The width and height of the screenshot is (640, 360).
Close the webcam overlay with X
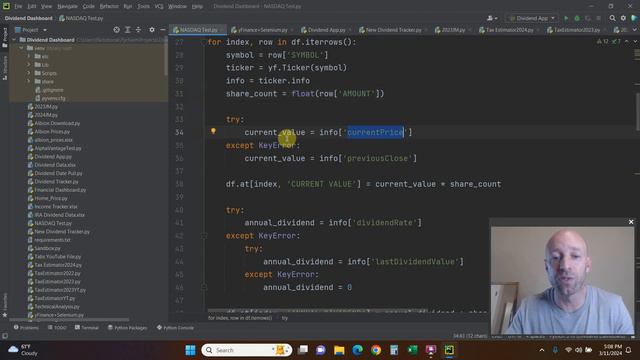[631, 222]
